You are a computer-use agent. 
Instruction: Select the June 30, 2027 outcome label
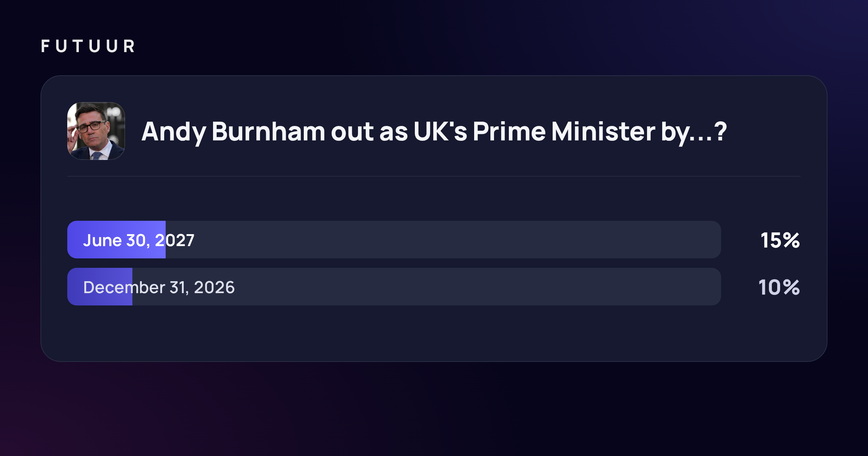(x=139, y=240)
